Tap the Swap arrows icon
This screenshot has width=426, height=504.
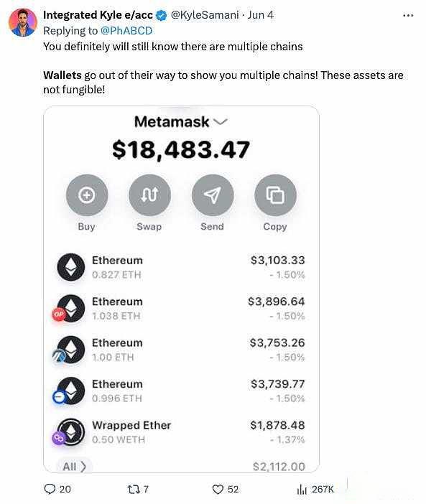(x=149, y=195)
